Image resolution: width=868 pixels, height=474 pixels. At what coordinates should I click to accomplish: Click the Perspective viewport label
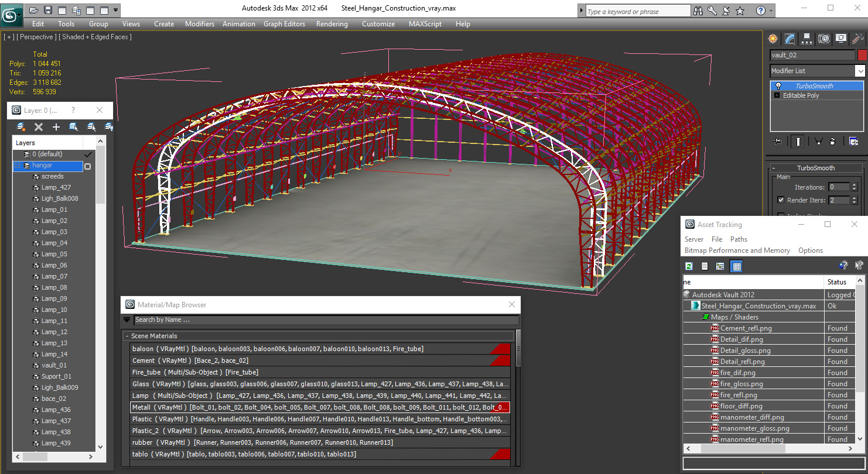pos(36,37)
